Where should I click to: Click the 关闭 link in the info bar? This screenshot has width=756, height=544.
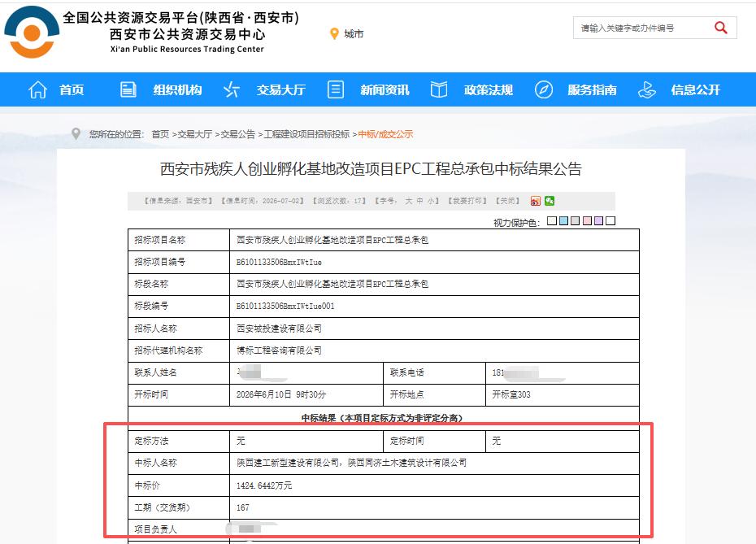coord(508,201)
